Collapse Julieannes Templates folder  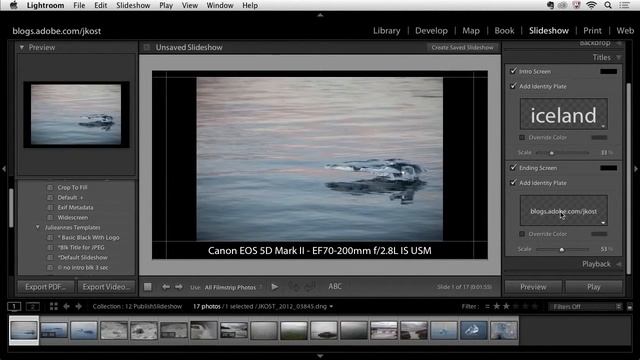pos(38,227)
